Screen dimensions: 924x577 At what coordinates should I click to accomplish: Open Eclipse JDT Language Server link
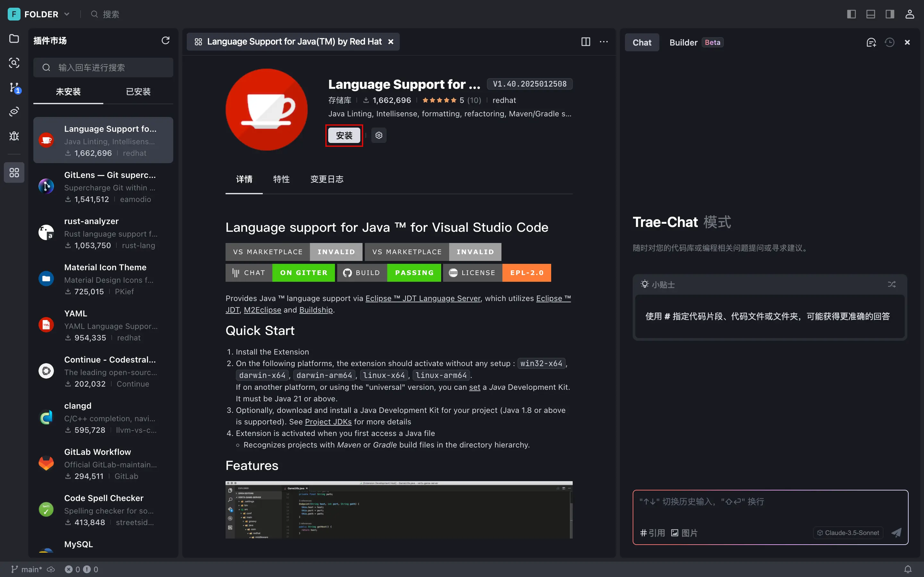pos(423,298)
